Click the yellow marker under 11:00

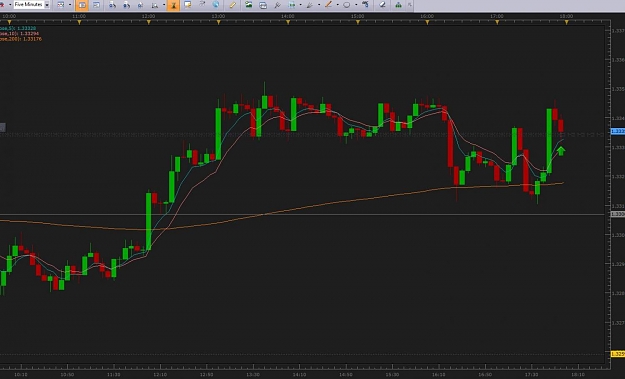[x=79, y=23]
